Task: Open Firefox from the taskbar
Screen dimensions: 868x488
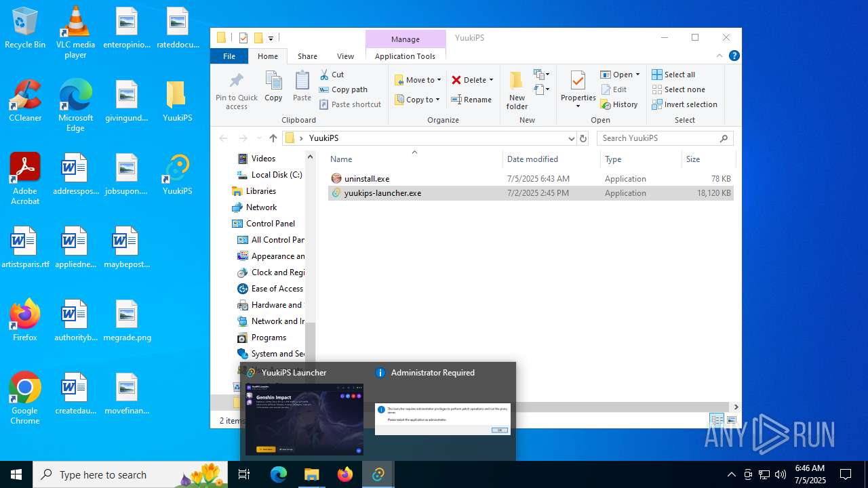Action: coord(345,474)
